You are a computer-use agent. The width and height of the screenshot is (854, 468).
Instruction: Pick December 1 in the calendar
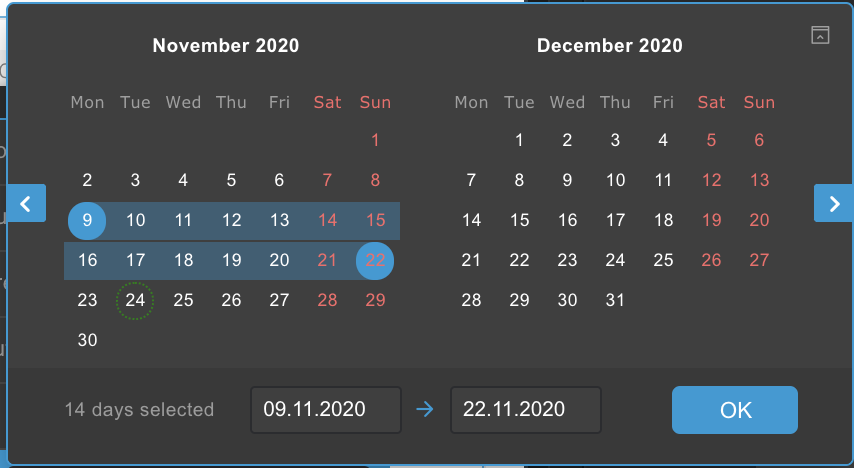(x=519, y=140)
